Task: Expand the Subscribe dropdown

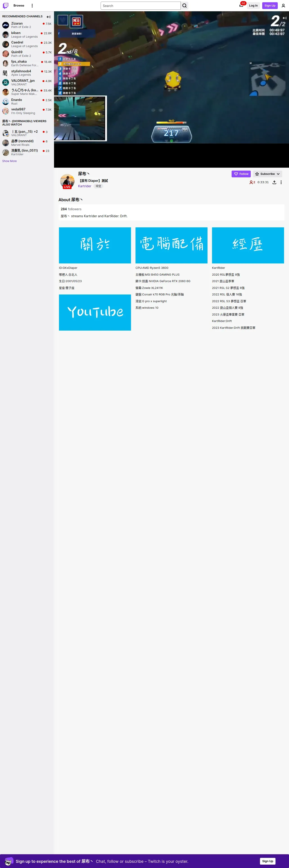Action: 267,174
